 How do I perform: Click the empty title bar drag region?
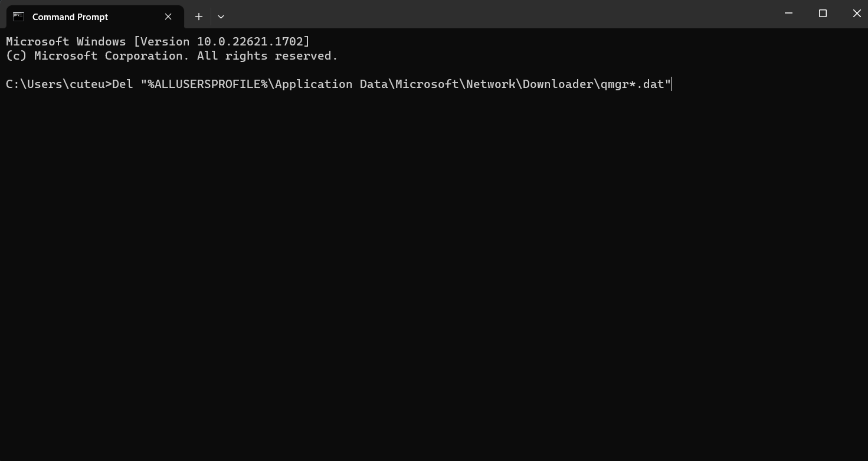[472, 13]
